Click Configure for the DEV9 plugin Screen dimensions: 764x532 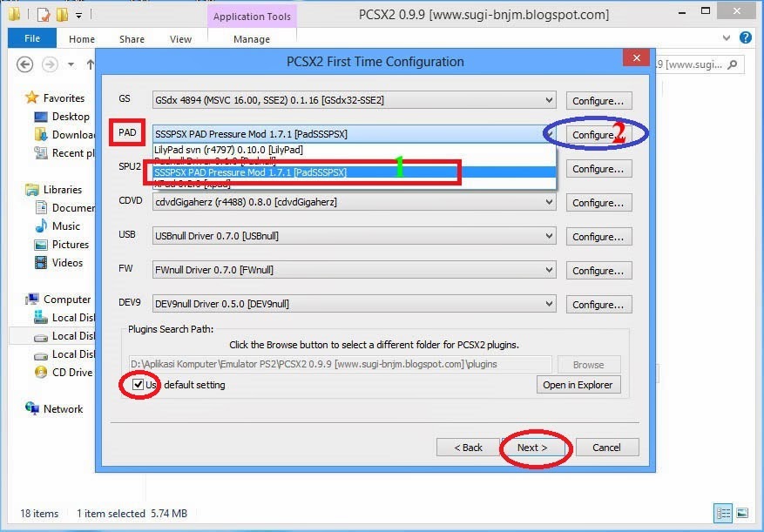tap(598, 304)
